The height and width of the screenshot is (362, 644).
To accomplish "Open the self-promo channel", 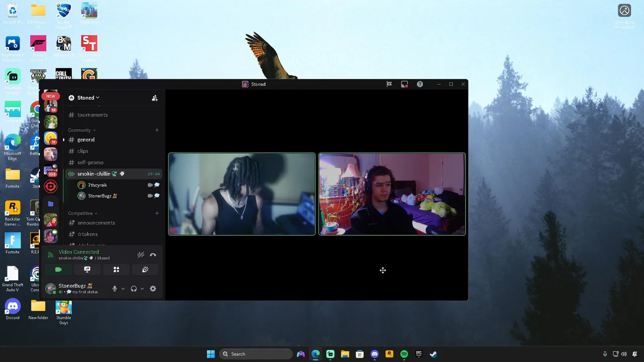I will click(x=113, y=162).
